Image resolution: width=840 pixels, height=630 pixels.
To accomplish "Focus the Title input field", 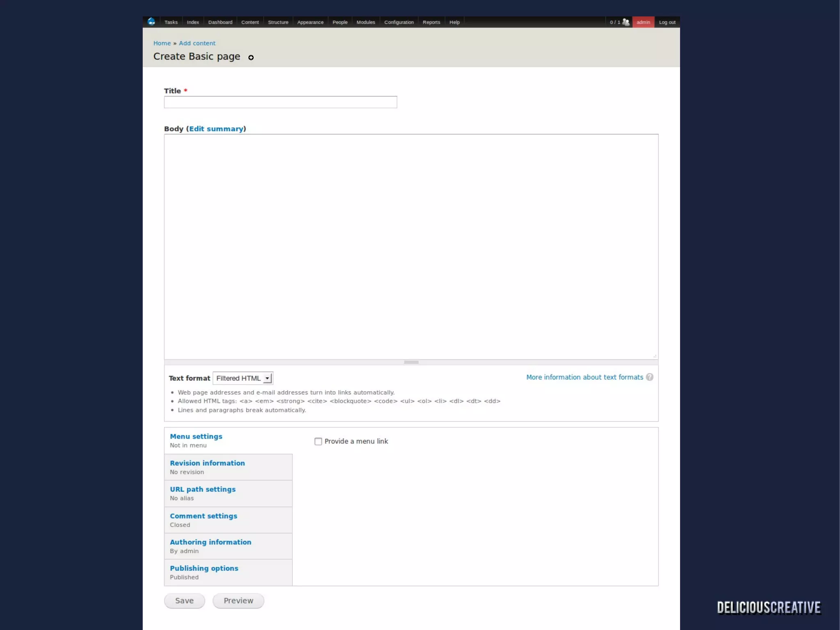I will tap(280, 102).
